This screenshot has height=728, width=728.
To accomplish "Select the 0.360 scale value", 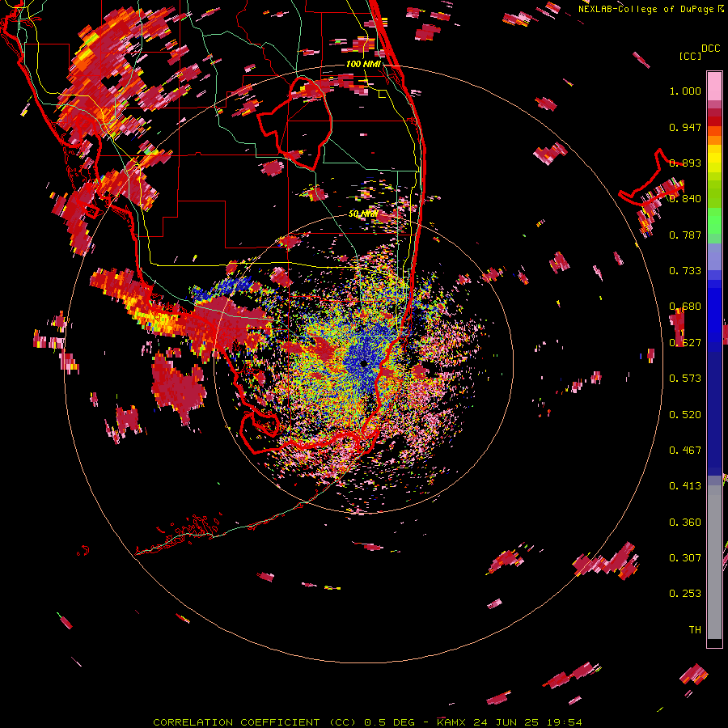I will [x=685, y=523].
